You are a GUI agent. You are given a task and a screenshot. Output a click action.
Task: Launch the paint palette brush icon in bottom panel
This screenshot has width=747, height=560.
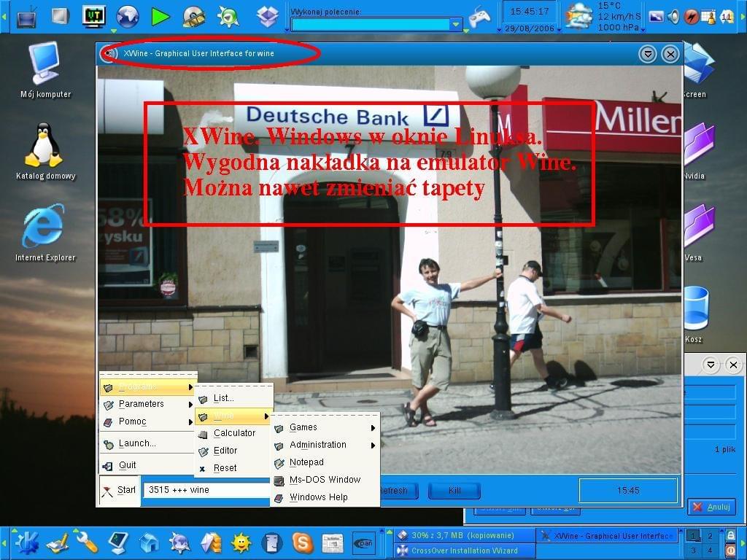(58, 542)
